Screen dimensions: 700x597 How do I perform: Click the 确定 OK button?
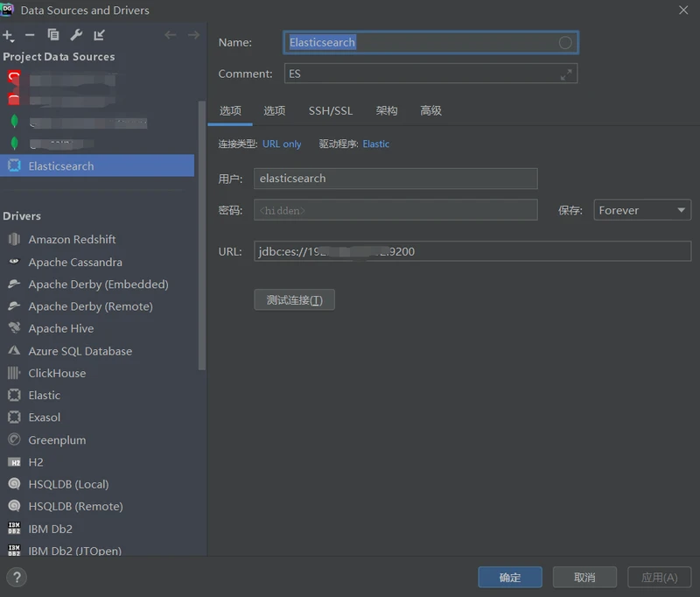(510, 578)
